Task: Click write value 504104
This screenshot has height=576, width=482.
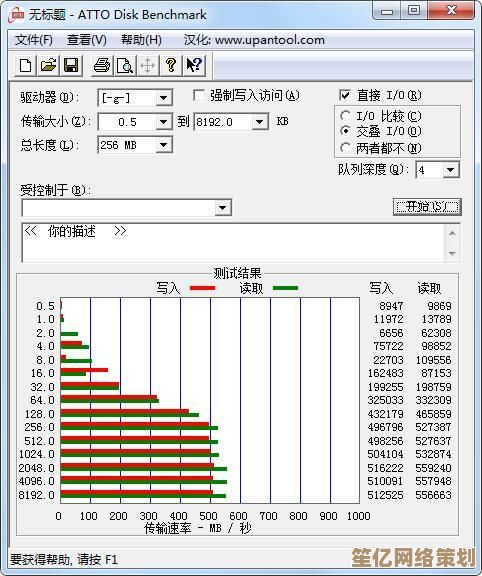Action: point(385,454)
